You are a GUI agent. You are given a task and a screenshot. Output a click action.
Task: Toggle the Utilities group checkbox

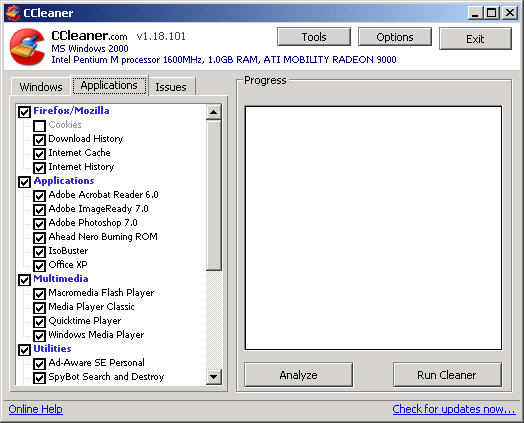point(24,350)
